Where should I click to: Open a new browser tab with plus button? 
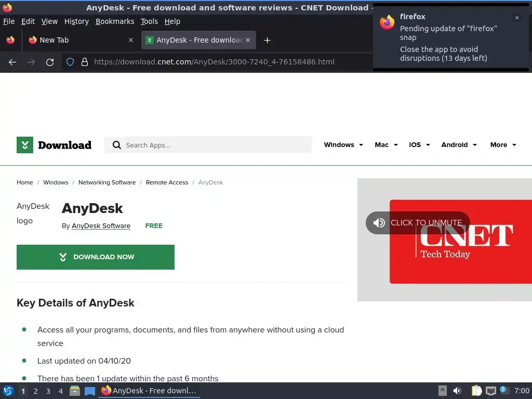(268, 41)
